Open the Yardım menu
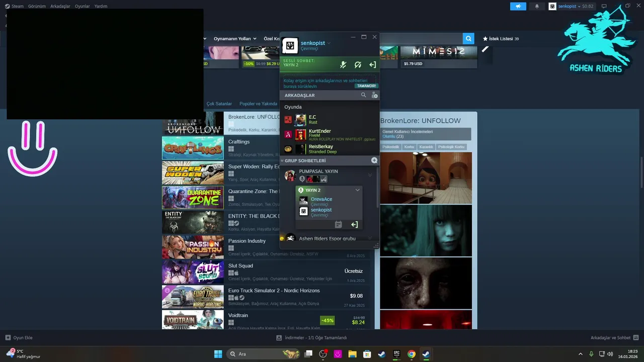The image size is (644, 362). coord(101,6)
